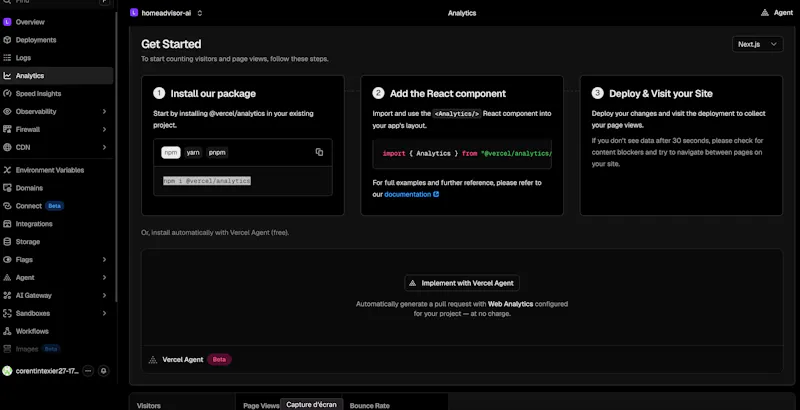This screenshot has width=800, height=410.
Task: Open Environment Variables icon in sidebar
Action: (x=7, y=170)
